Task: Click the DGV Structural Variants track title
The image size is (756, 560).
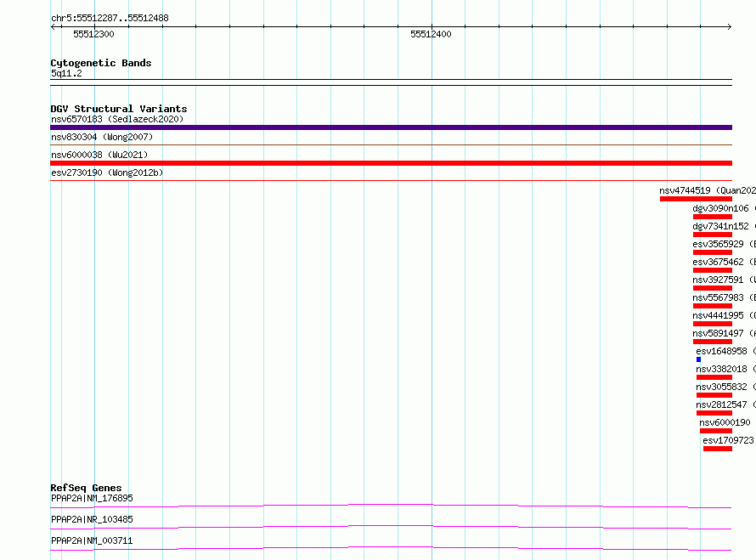Action: [x=119, y=109]
